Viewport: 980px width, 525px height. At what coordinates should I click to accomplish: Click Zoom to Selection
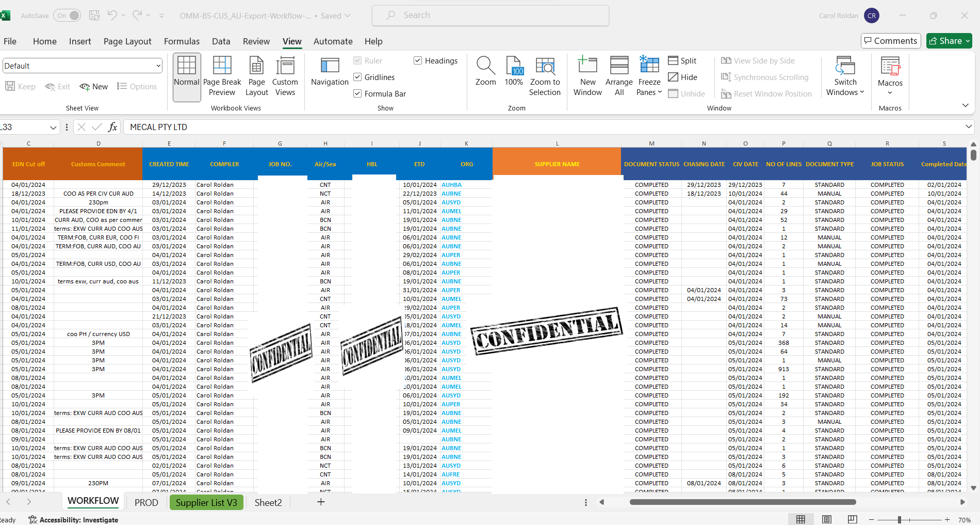(x=545, y=77)
